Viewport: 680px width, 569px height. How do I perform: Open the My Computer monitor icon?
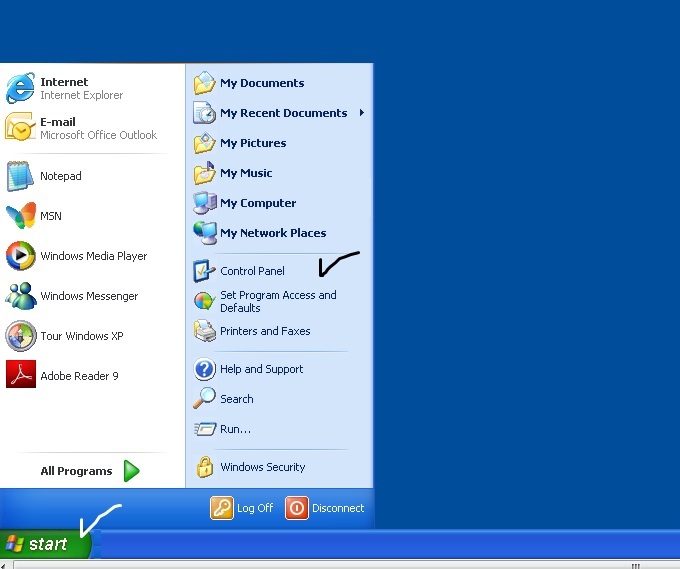coord(205,203)
